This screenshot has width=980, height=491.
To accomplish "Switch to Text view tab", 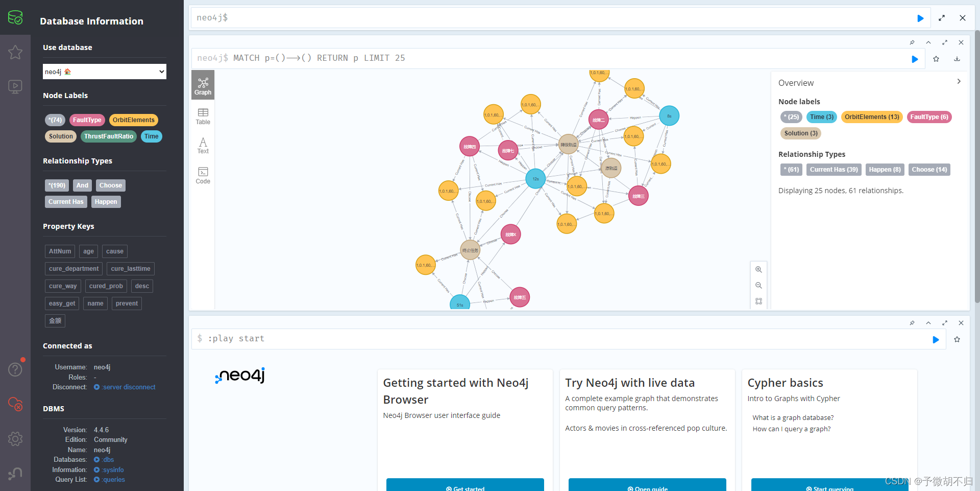I will click(203, 146).
